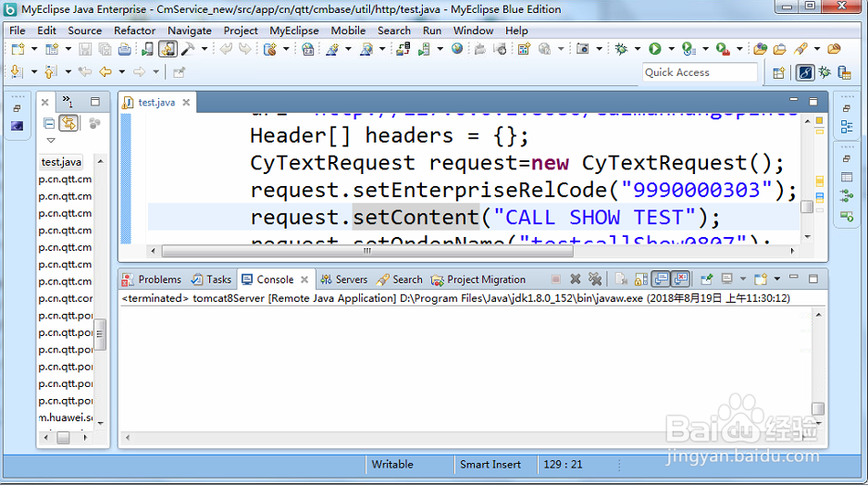Open the New wizard dropdown arrow

pos(33,49)
